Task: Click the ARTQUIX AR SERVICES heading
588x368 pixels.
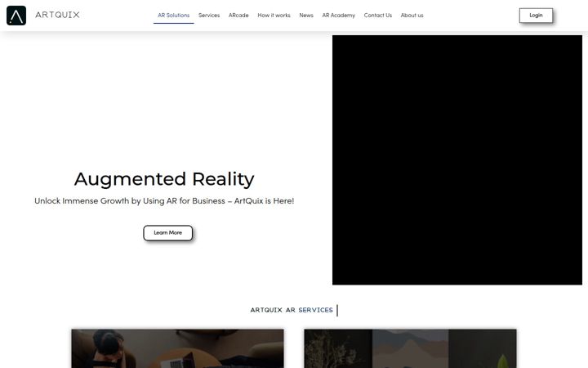Action: (292, 310)
